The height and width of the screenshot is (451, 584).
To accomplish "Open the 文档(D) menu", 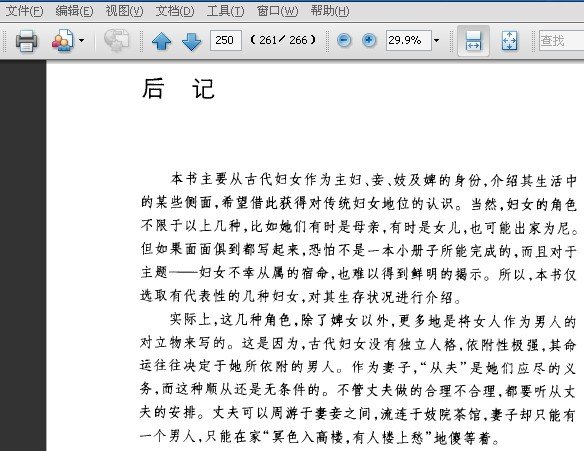I will tap(175, 11).
